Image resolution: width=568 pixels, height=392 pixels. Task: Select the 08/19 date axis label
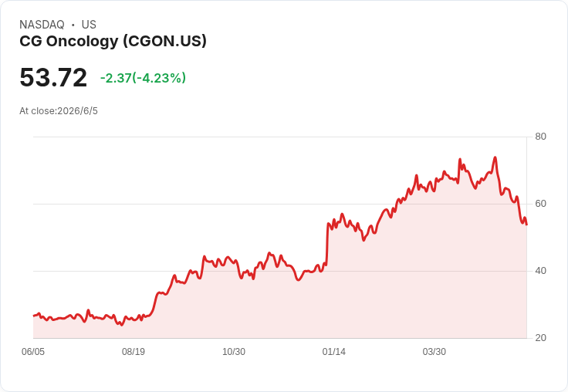[x=134, y=352]
